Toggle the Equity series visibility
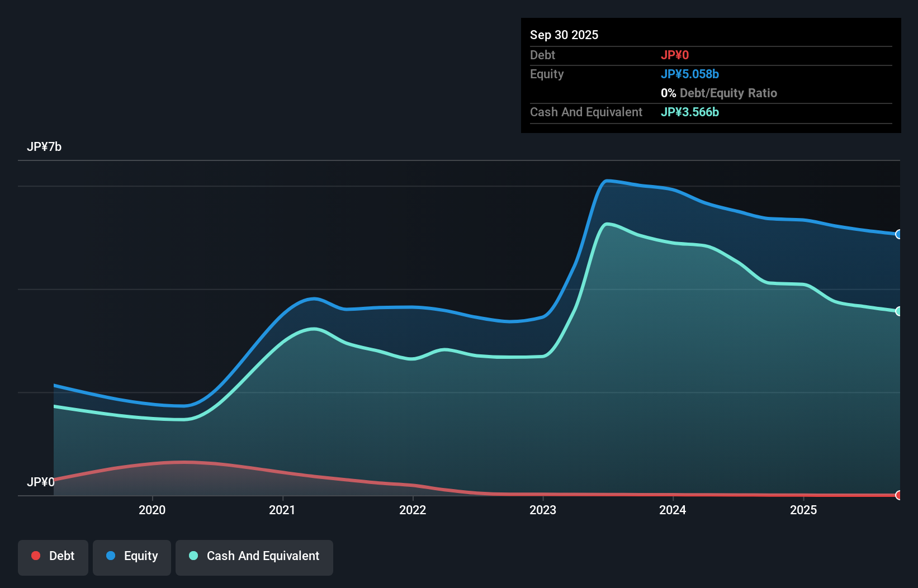918x588 pixels. click(x=131, y=557)
